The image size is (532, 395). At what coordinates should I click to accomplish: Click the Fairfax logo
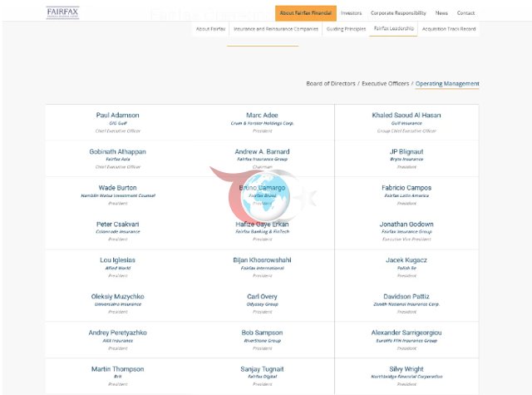tap(62, 12)
